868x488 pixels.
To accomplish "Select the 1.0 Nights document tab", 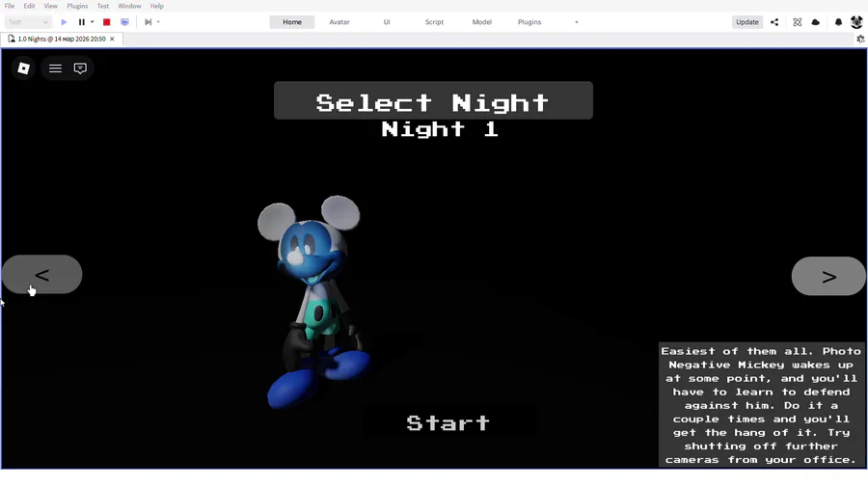I will coord(61,39).
